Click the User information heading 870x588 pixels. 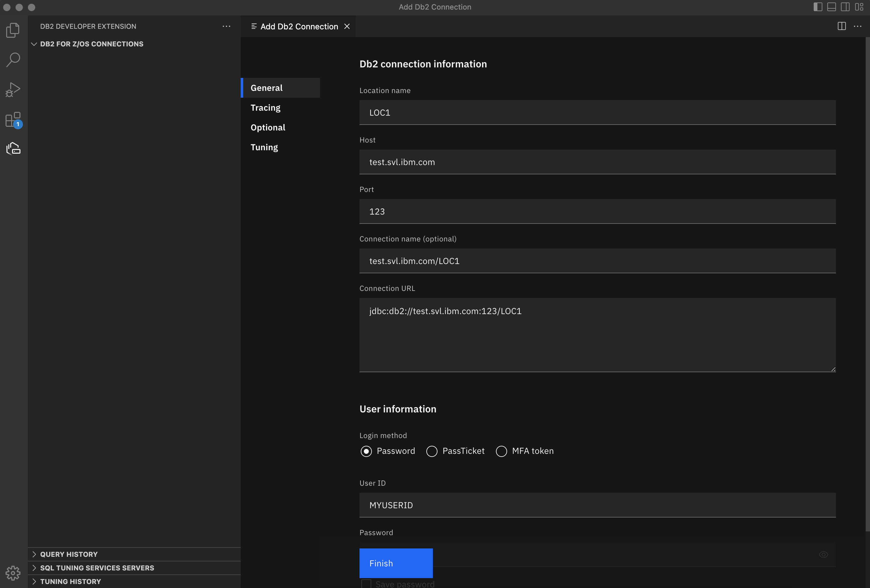398,409
